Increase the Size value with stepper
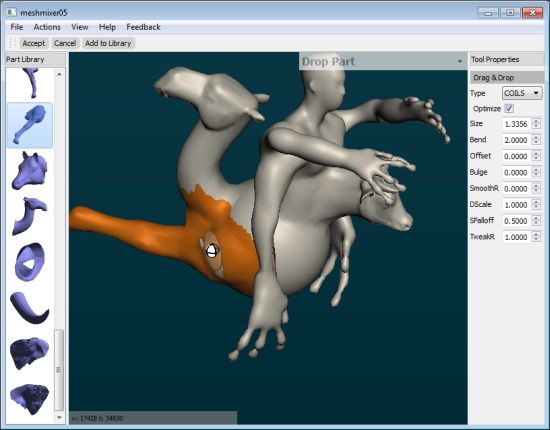The width and height of the screenshot is (550, 430). 536,121
